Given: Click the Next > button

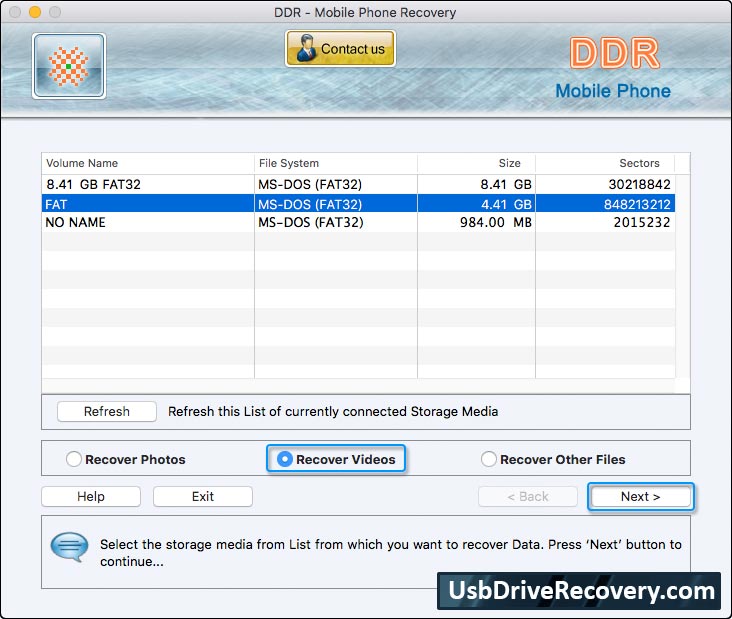Looking at the screenshot, I should click(640, 496).
